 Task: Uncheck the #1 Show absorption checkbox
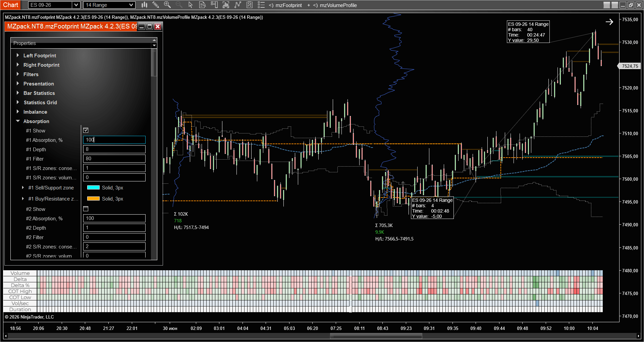click(x=86, y=130)
